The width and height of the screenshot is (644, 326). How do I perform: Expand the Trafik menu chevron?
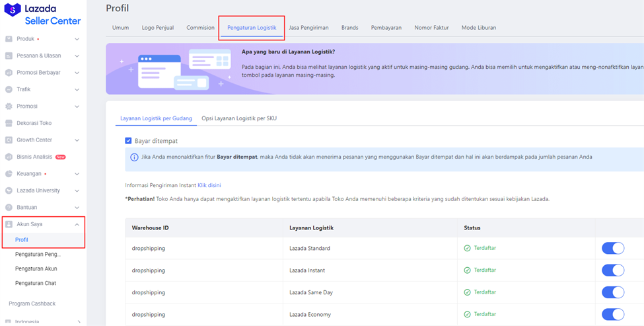pos(77,90)
